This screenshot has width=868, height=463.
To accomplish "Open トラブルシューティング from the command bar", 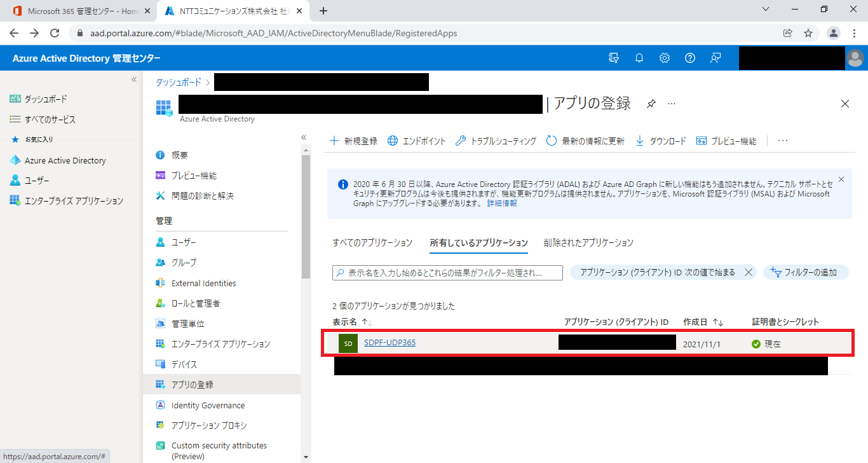I will pyautogui.click(x=496, y=141).
